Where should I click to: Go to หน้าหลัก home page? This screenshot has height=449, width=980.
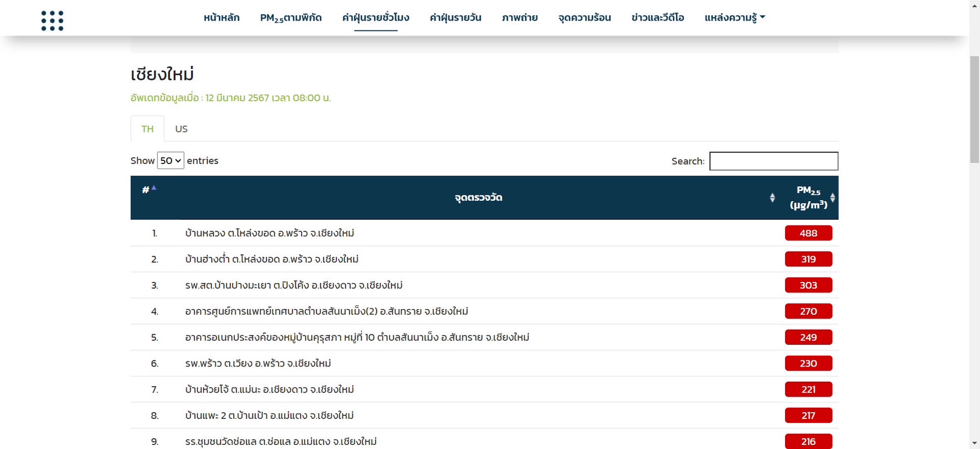(x=221, y=18)
